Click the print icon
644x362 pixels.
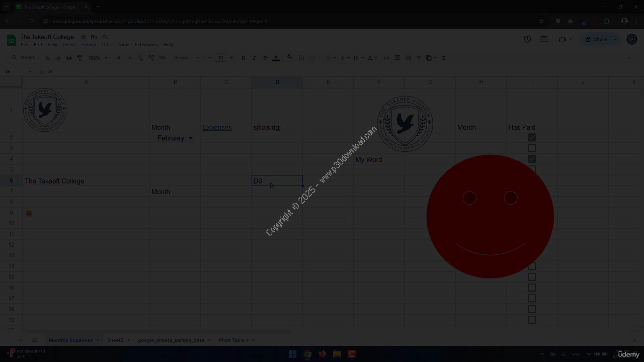pyautogui.click(x=69, y=58)
